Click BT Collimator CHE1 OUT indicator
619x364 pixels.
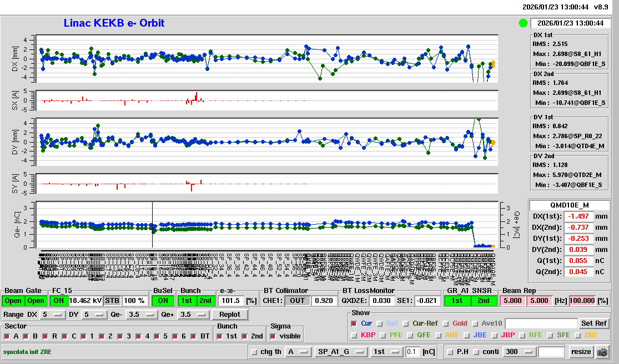[x=297, y=301]
